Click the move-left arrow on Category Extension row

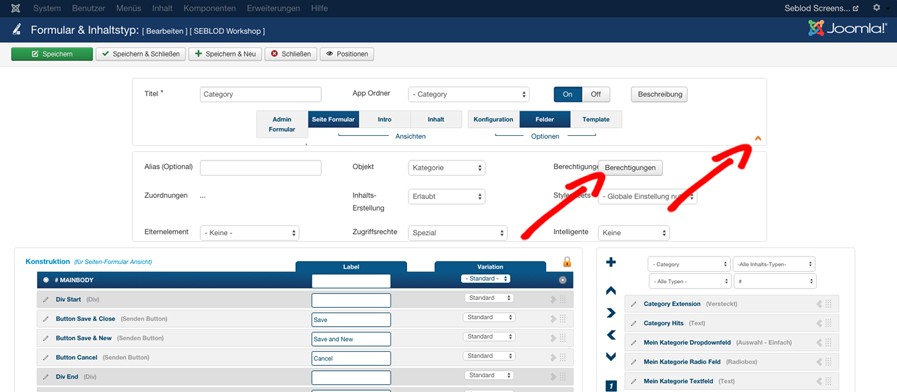[819, 304]
